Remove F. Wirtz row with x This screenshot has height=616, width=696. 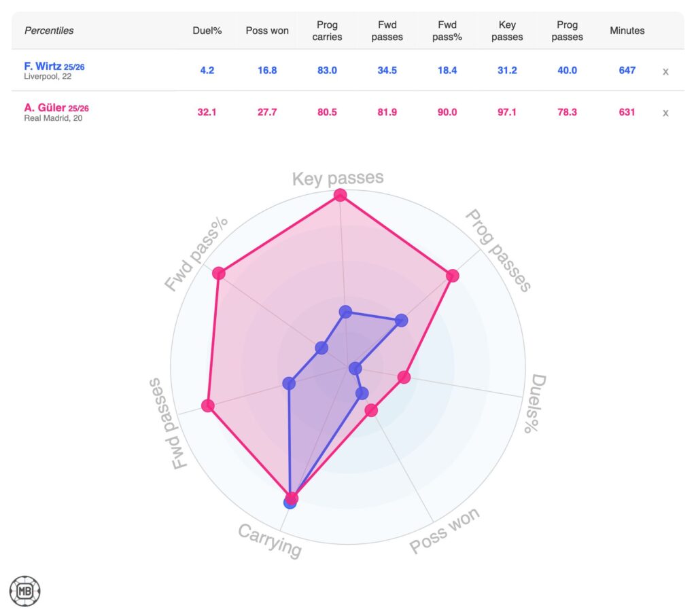(665, 71)
